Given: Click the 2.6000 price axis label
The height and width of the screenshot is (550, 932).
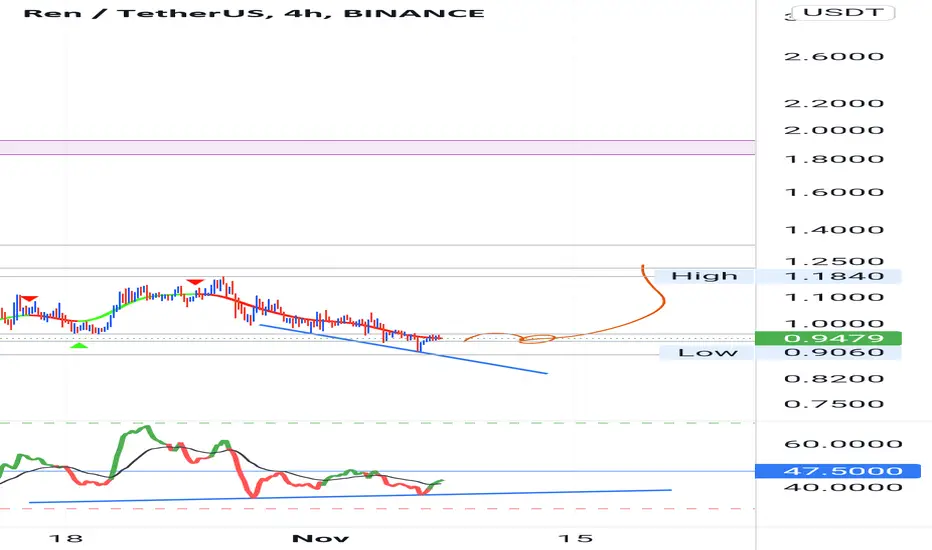Looking at the screenshot, I should (x=834, y=56).
